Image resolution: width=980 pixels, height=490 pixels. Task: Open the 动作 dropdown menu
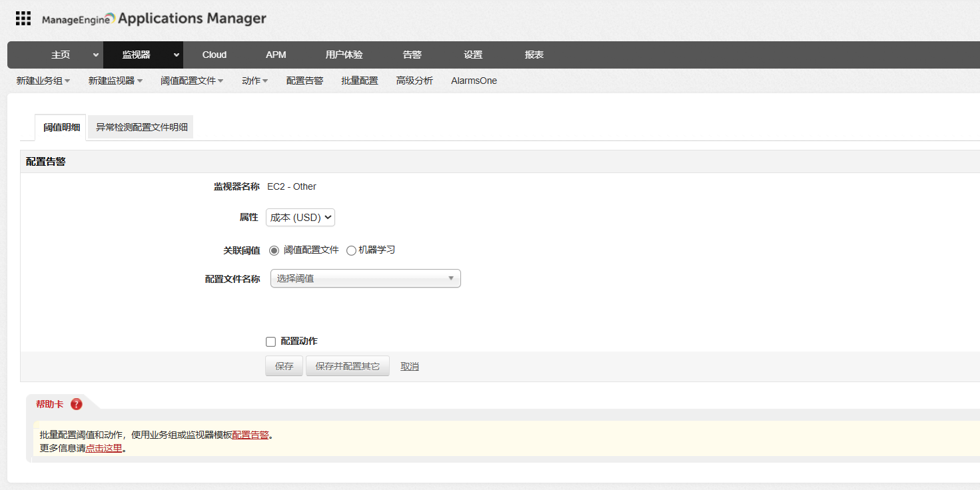tap(255, 81)
